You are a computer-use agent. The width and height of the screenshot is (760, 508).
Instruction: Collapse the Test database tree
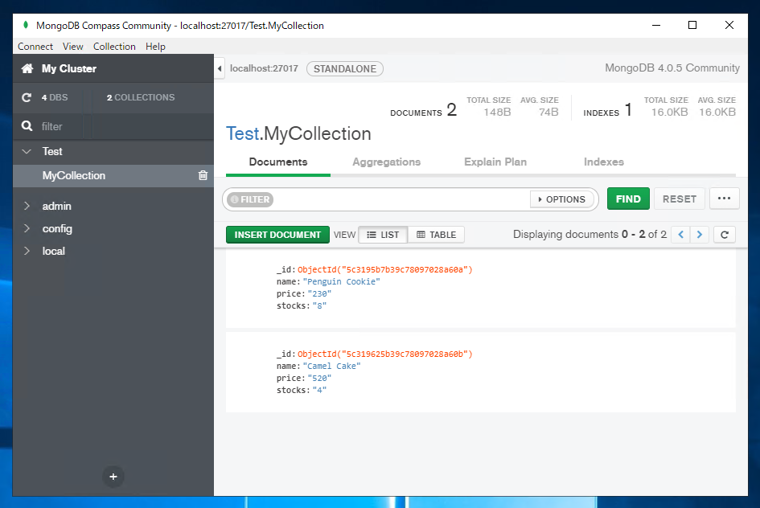click(27, 151)
